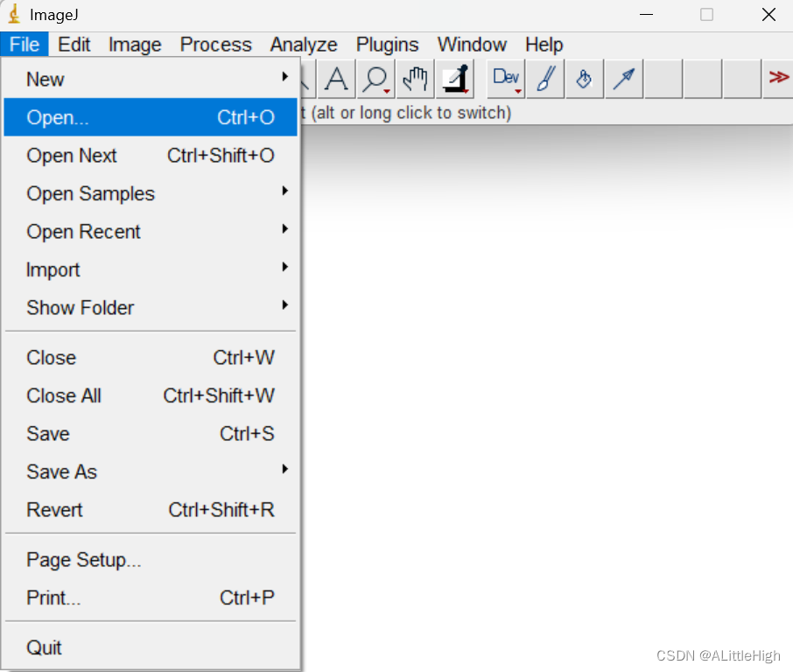The width and height of the screenshot is (793, 672).
Task: Select the Scrolling hand tool
Action: 415,79
